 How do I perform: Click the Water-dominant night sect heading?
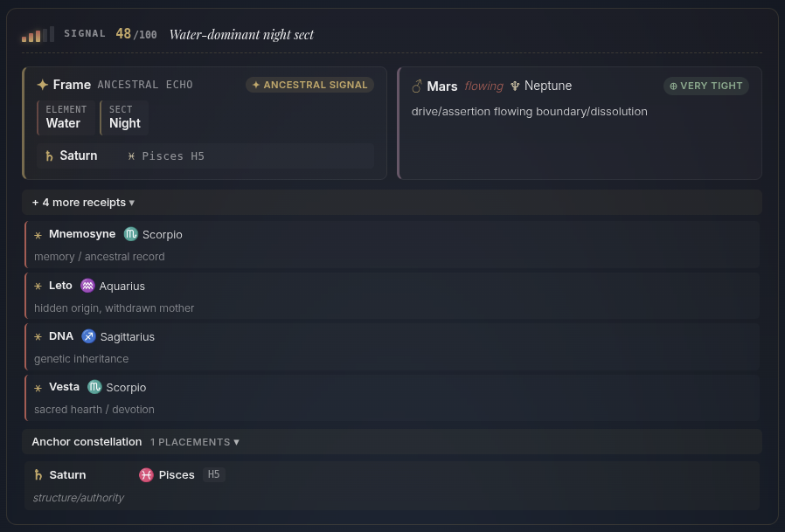click(x=241, y=35)
